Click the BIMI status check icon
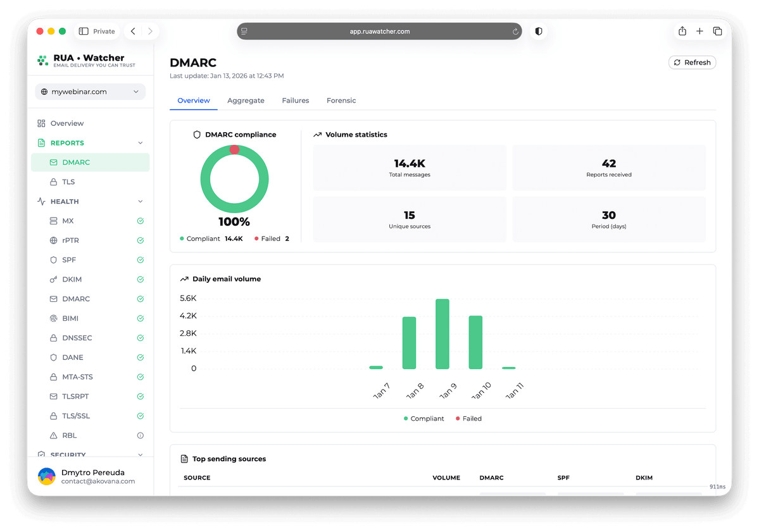Image resolution: width=759 pixels, height=532 pixels. 141,319
